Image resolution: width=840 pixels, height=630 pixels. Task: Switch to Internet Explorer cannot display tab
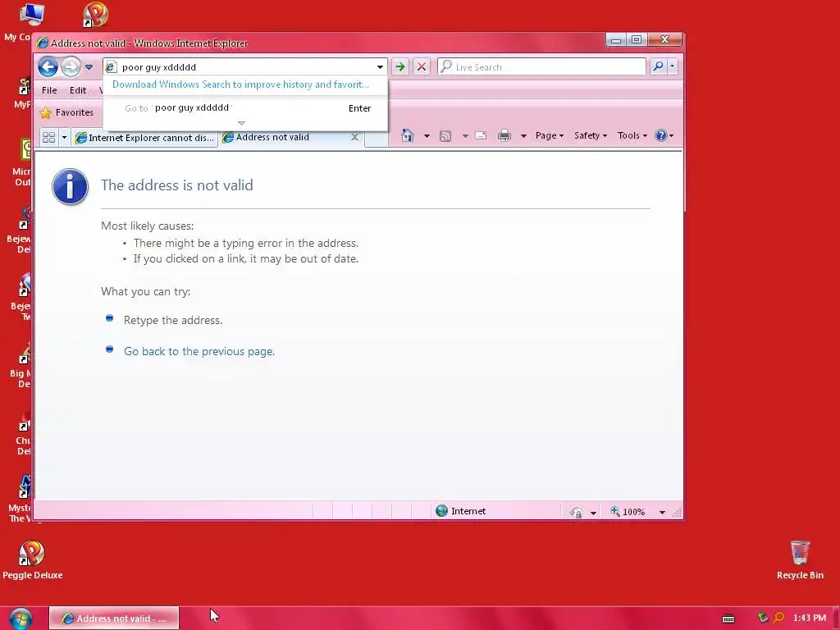tap(144, 138)
